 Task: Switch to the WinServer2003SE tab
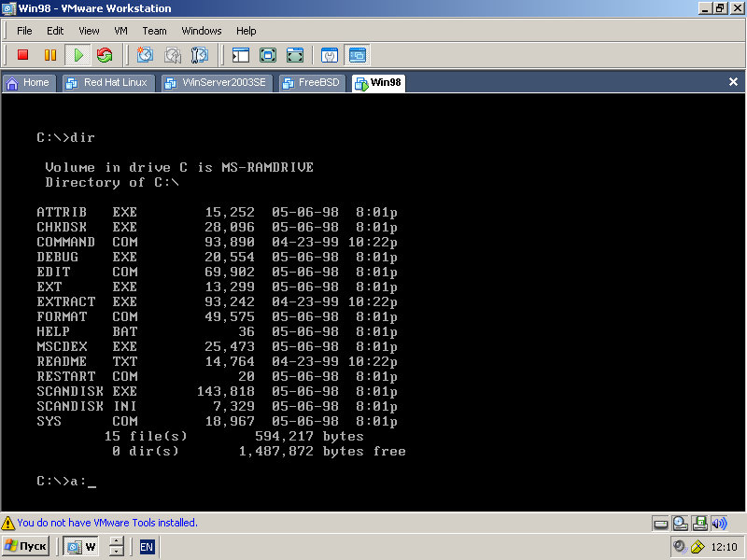point(217,83)
